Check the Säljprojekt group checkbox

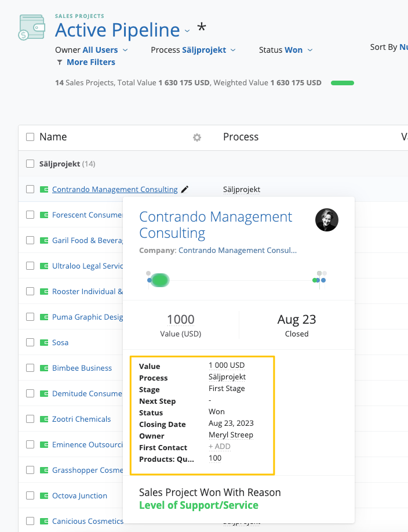30,164
